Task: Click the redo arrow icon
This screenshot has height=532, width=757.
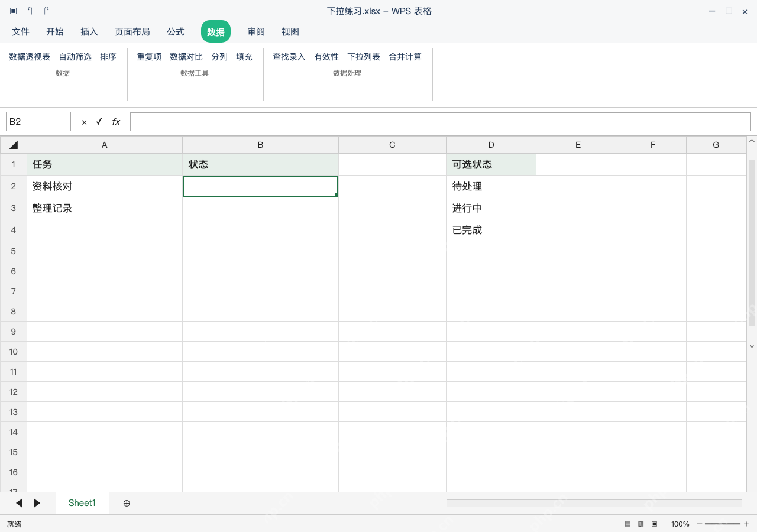Action: pyautogui.click(x=47, y=11)
